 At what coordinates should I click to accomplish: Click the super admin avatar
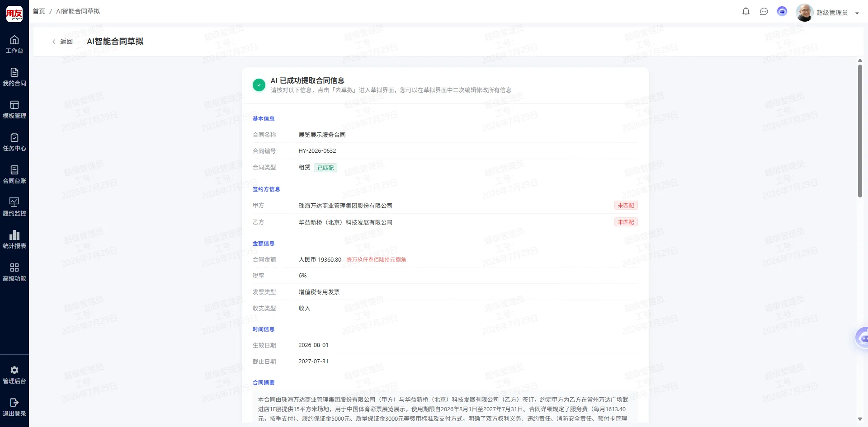coord(805,13)
